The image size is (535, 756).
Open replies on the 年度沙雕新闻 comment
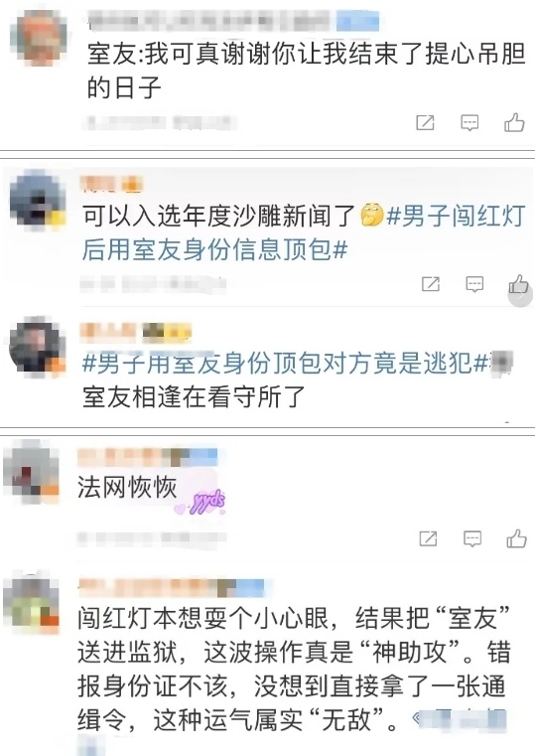point(474,284)
